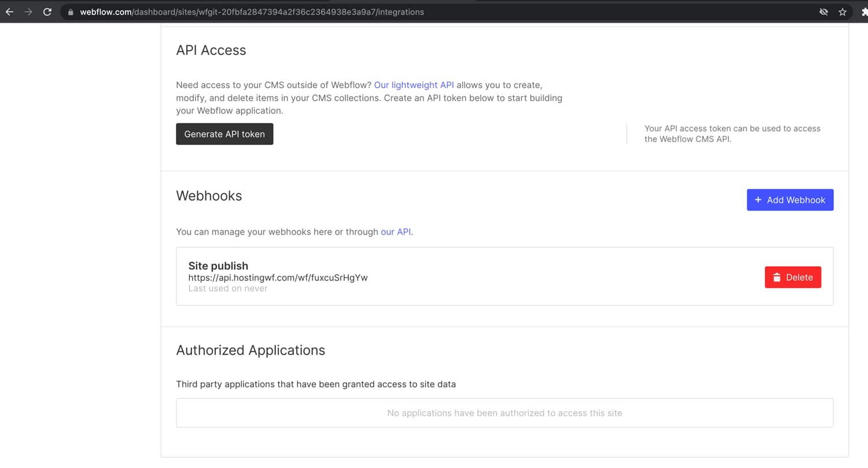Screen dimensions: 868x468
Task: Click the Webhooks section heading
Action: pyautogui.click(x=209, y=196)
